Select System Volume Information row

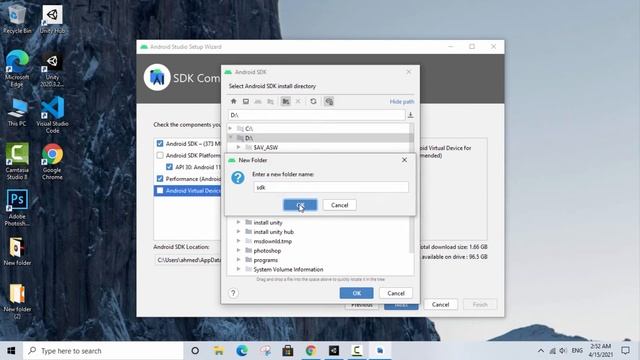coord(318,269)
